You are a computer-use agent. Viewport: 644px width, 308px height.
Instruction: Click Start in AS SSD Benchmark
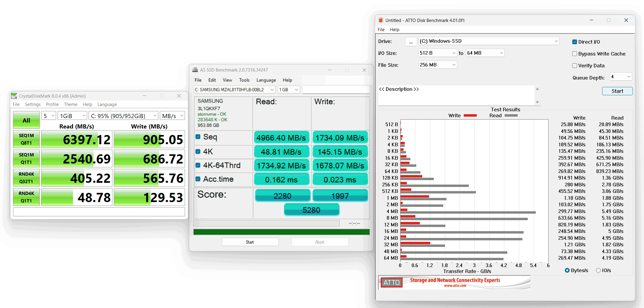tap(250, 242)
